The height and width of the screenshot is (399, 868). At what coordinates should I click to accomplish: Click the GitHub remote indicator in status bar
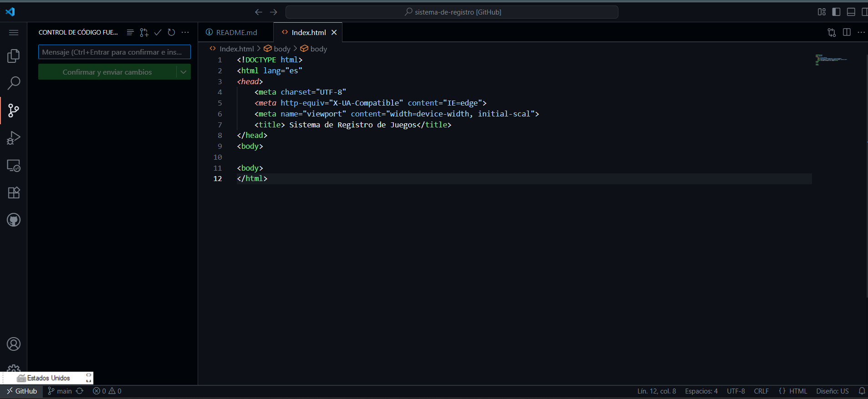(x=21, y=391)
